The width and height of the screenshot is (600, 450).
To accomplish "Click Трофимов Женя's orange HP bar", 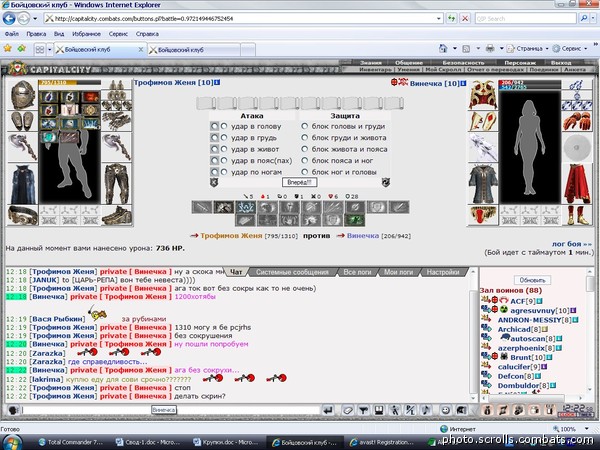I will point(69,82).
